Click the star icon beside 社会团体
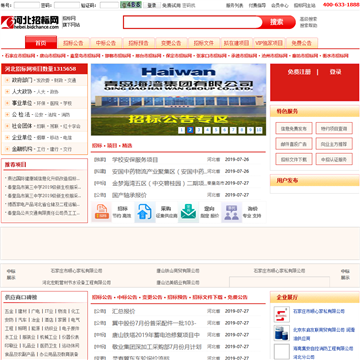This screenshot has height=360, width=360. click(x=7, y=126)
